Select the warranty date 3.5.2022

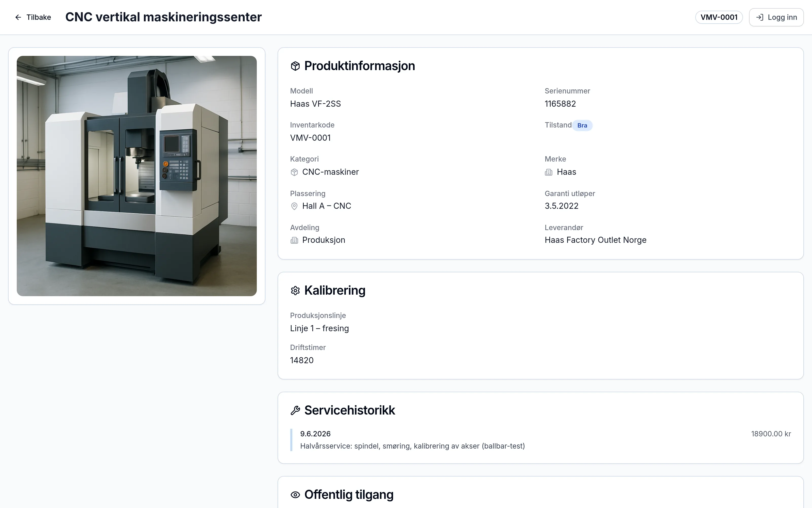pyautogui.click(x=561, y=206)
